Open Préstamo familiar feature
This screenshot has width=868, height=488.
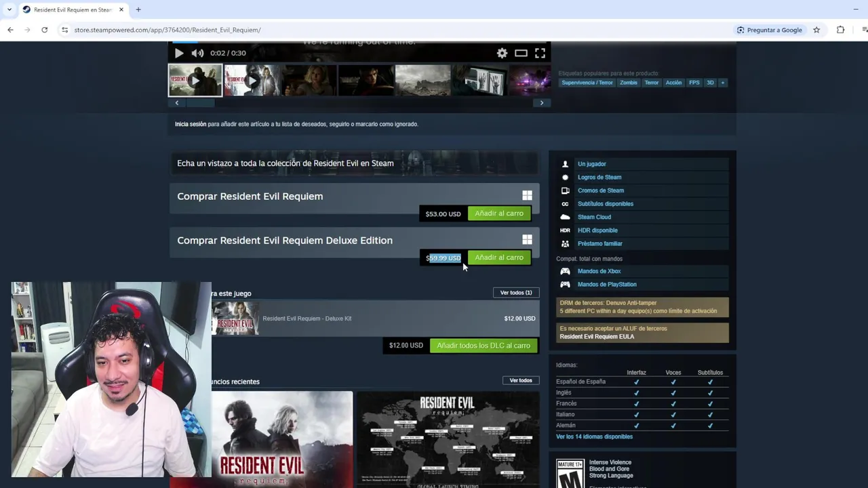point(600,244)
